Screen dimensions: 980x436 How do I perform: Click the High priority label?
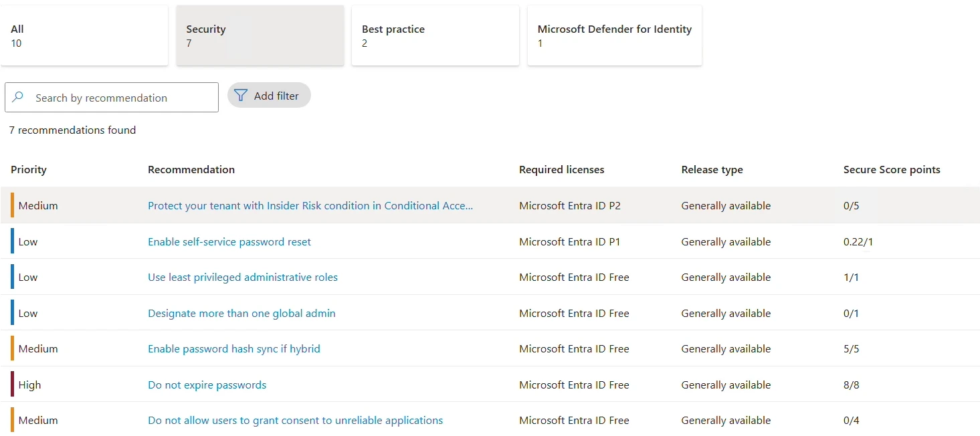point(29,385)
